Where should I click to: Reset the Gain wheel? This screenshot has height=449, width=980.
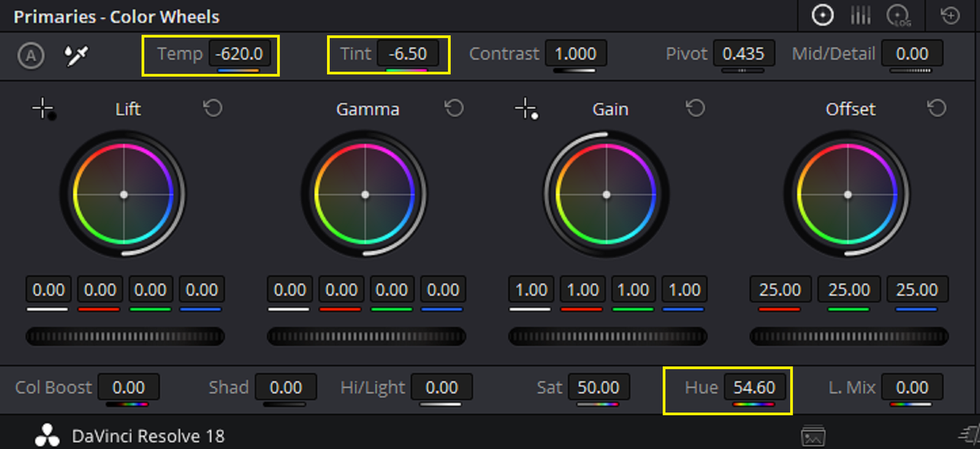pyautogui.click(x=695, y=109)
